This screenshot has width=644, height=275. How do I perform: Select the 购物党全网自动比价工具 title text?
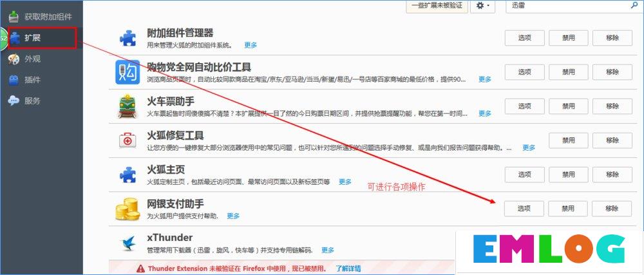(199, 67)
